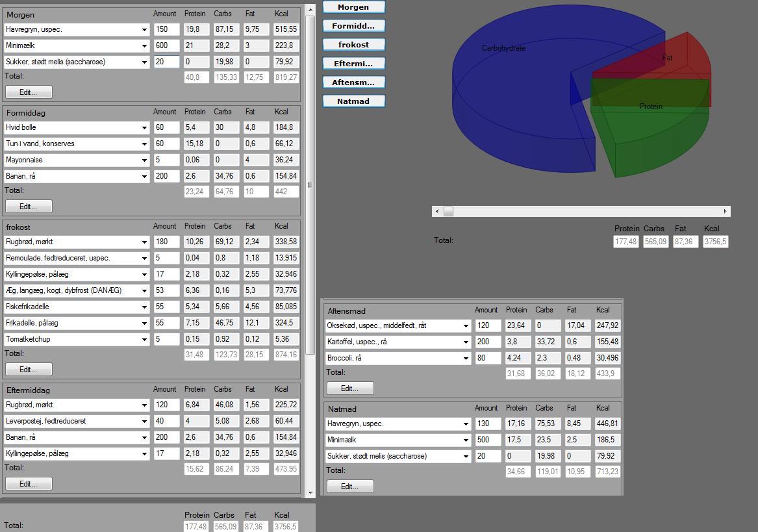This screenshot has width=758, height=532.
Task: Open the Tomatketchup dropdown arrow
Action: tap(144, 340)
